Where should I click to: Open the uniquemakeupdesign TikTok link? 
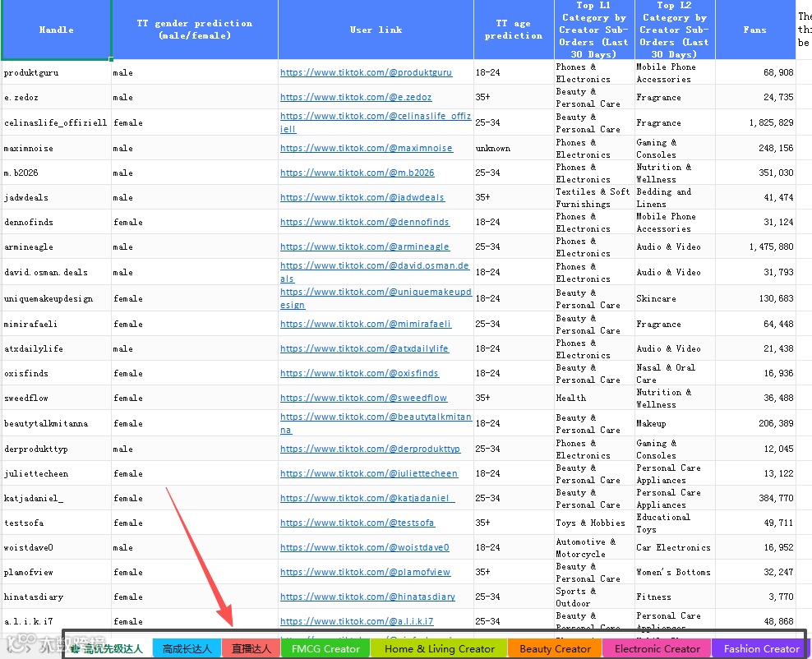click(x=376, y=298)
